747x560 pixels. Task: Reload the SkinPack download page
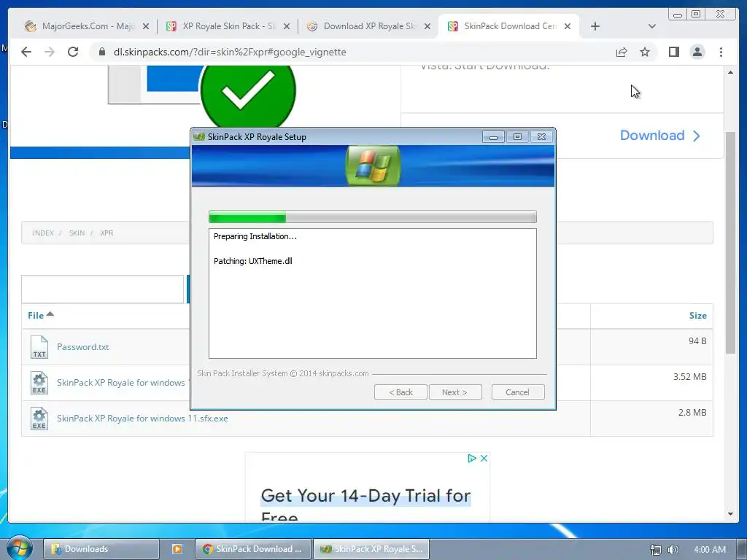click(73, 52)
